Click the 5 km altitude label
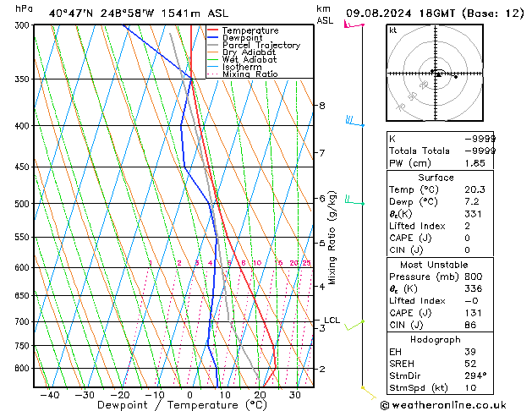The image size is (532, 411). [x=322, y=244]
